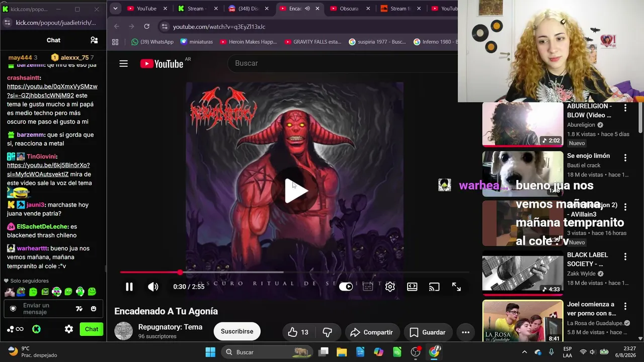Open options for Joel comienza video
Viewport: 644px width, 362px height.
tap(625, 306)
